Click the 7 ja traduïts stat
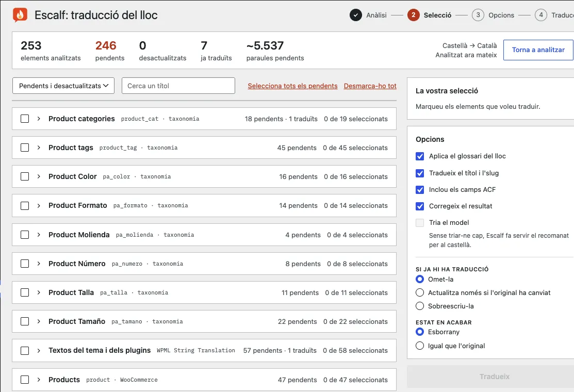Image resolution: width=574 pixels, height=392 pixels. [216, 51]
